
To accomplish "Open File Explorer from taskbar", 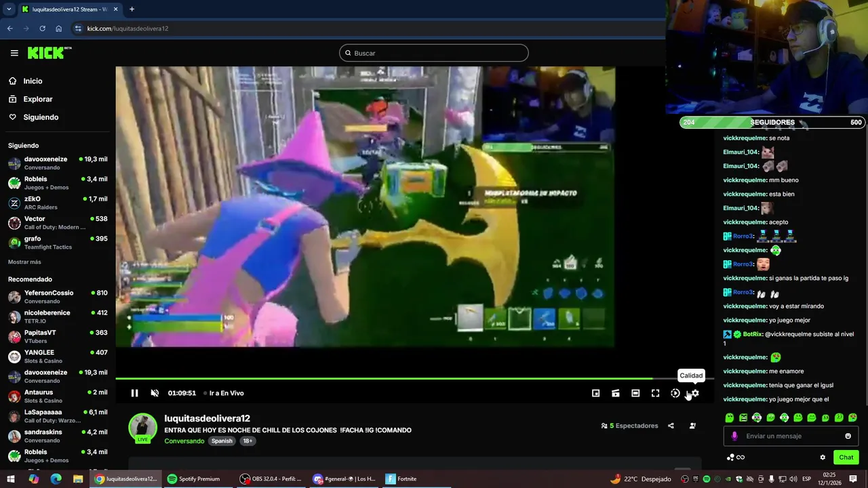I will click(78, 479).
